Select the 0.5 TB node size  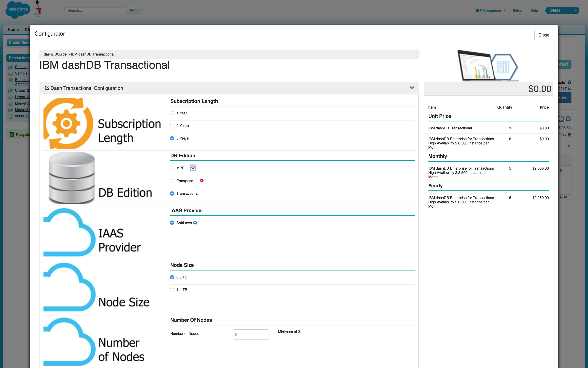click(x=172, y=277)
